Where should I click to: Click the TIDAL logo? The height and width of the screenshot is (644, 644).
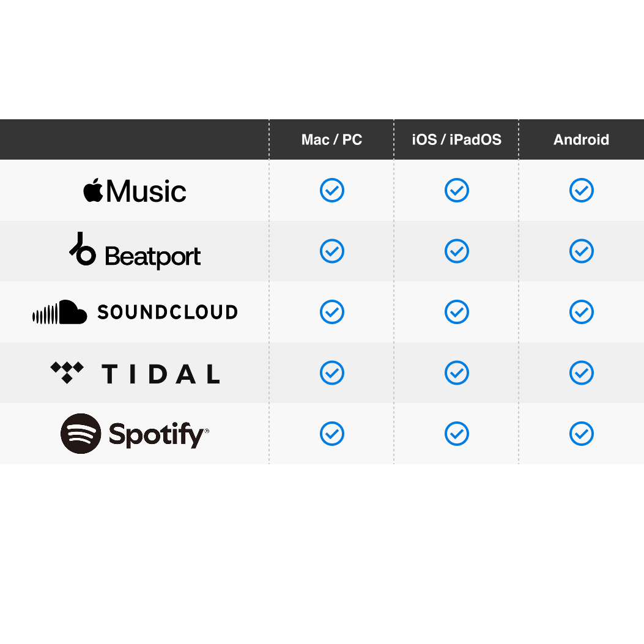(135, 373)
